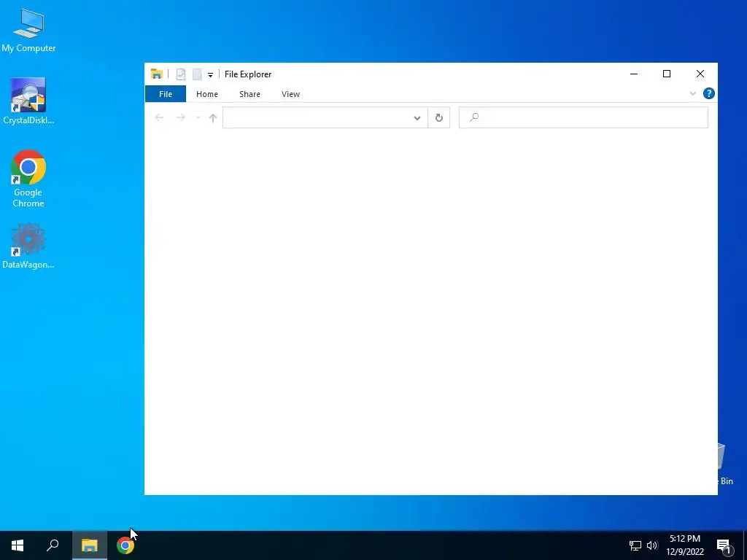Open the taskbar clock and date
This screenshot has width=747, height=560.
[685, 545]
